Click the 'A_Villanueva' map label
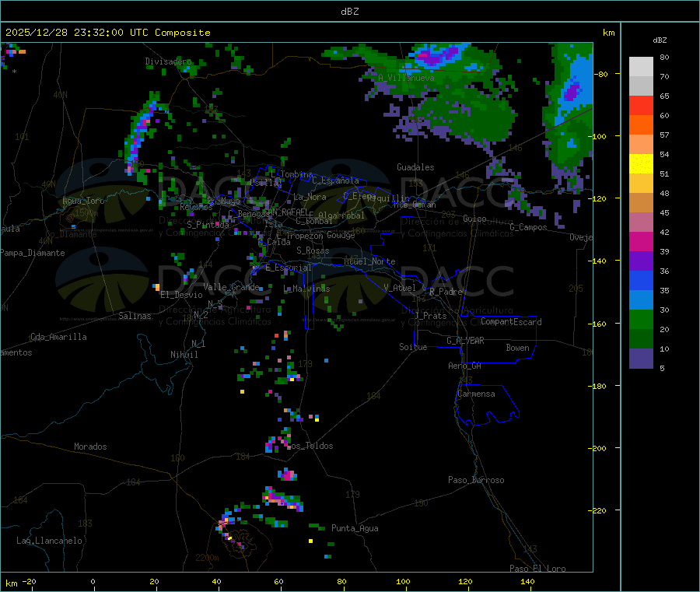 pos(406,78)
